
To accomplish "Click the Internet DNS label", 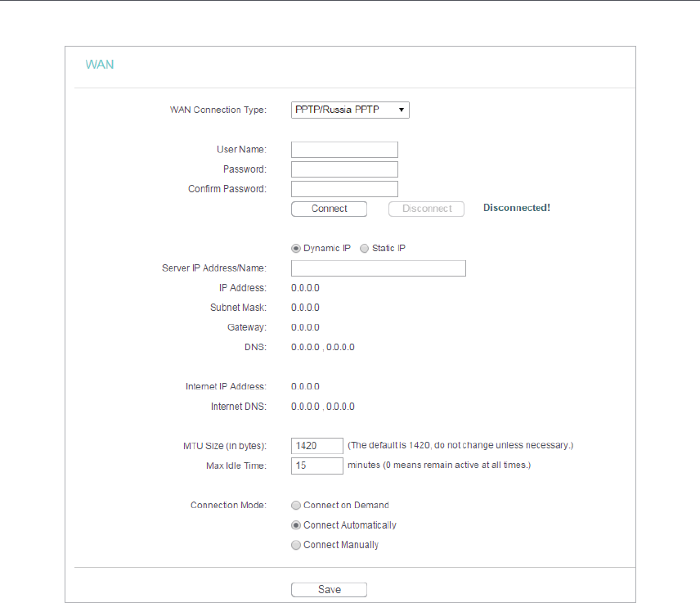I will click(239, 407).
